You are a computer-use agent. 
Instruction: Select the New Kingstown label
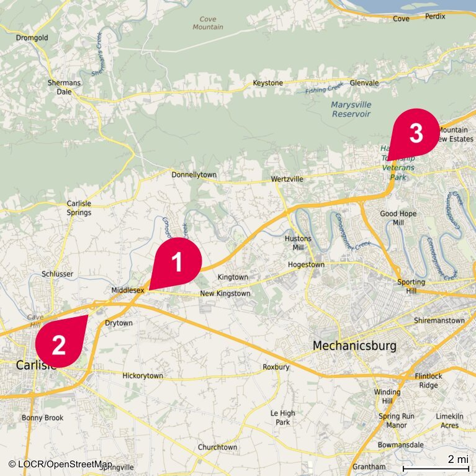click(225, 294)
